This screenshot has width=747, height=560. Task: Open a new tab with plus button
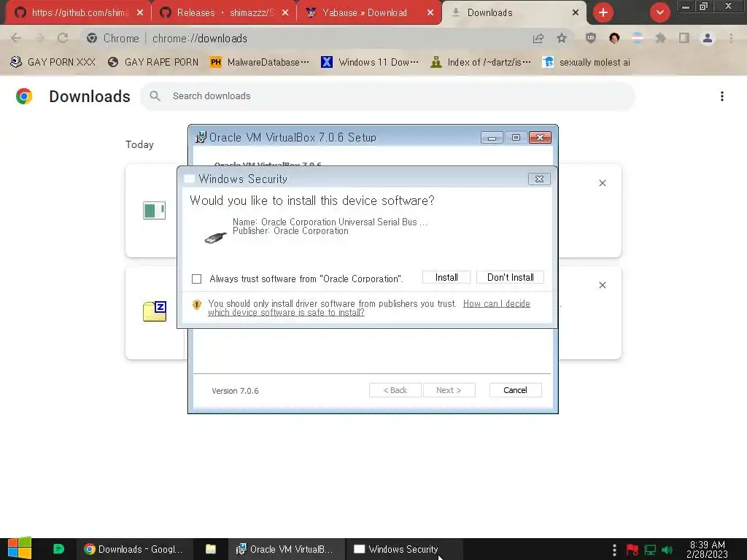pos(603,12)
